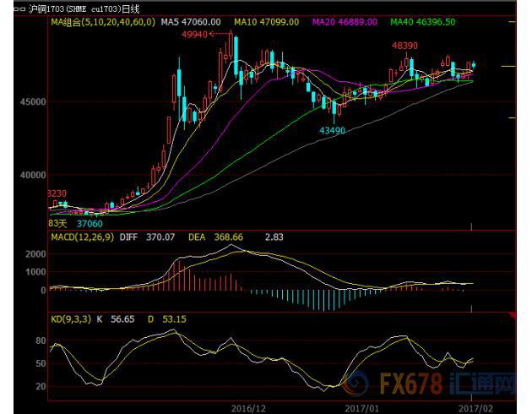The image size is (532, 414).
Task: Click the 83天 period label
Action: click(57, 223)
